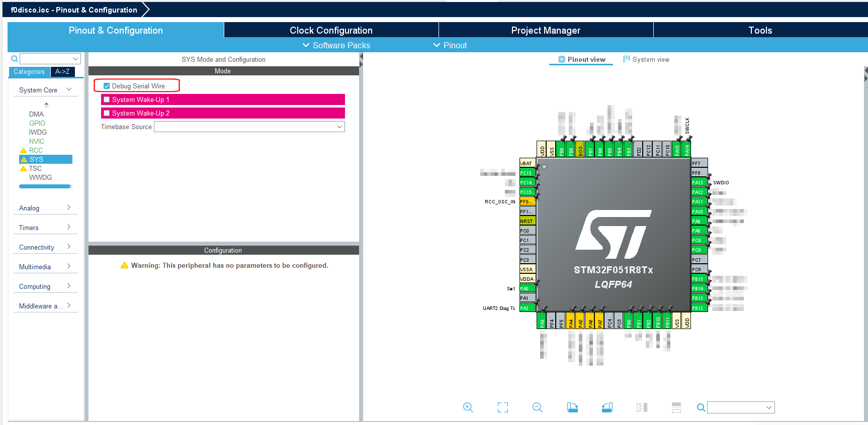Click the green PA13 SWDIO pin
This screenshot has width=868, height=425.
pyautogui.click(x=699, y=182)
